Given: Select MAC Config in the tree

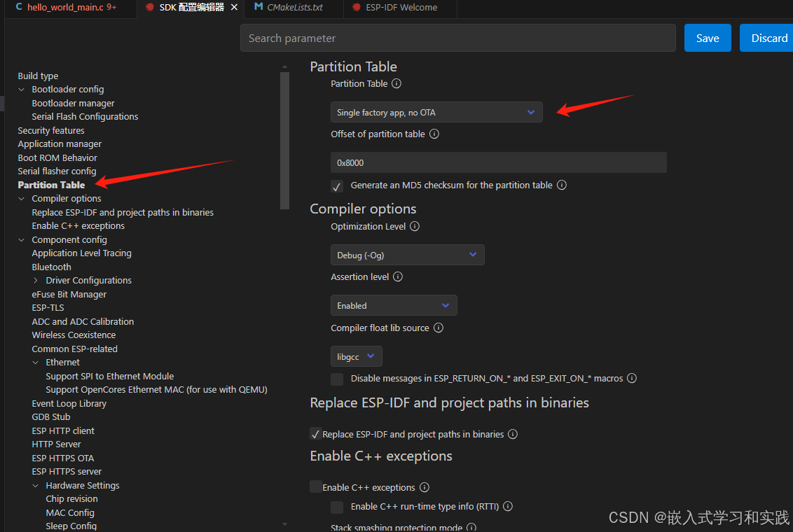Looking at the screenshot, I should pyautogui.click(x=70, y=512).
